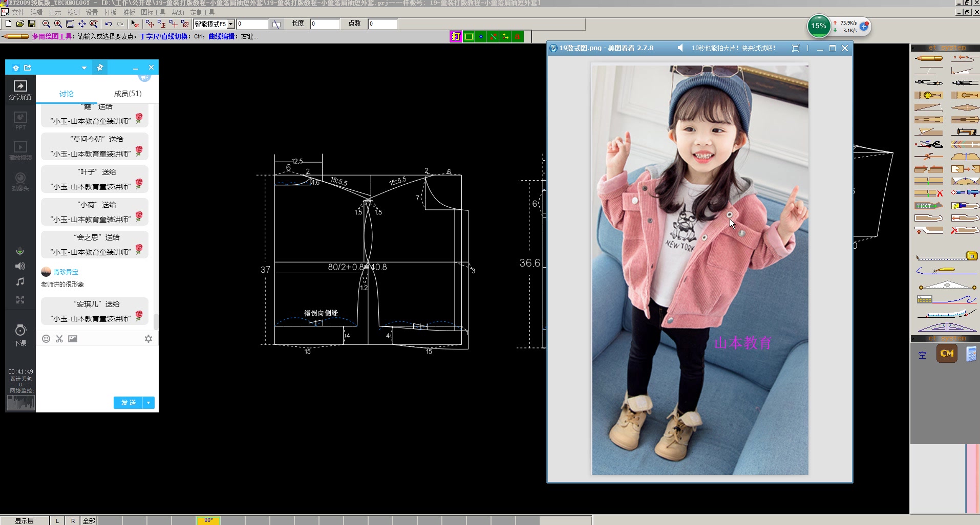Viewport: 980px width, 525px height.
Task: Open the chat window title dropdown arrow
Action: point(84,68)
